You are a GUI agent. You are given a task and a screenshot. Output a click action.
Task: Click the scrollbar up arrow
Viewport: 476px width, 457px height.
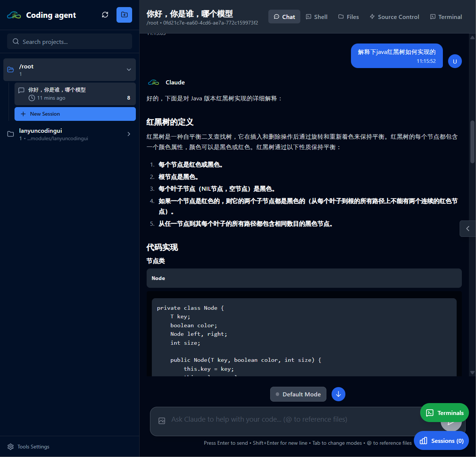(x=472, y=38)
